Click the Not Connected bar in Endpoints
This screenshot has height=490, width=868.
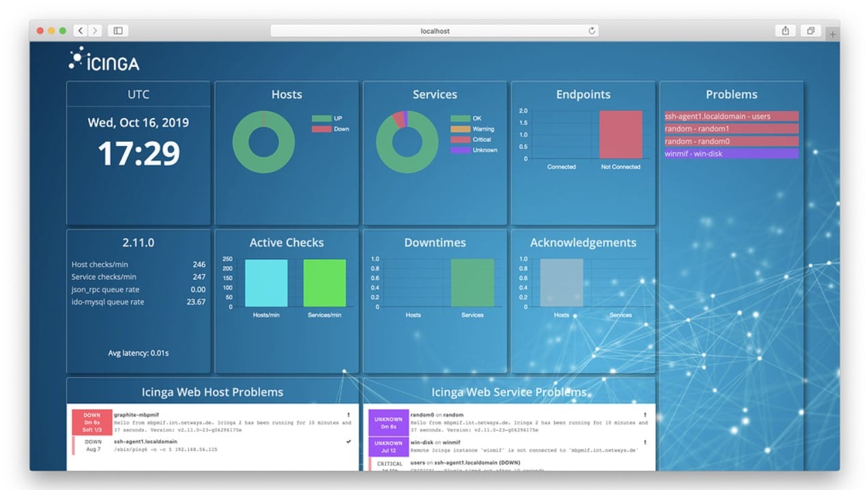tap(621, 134)
